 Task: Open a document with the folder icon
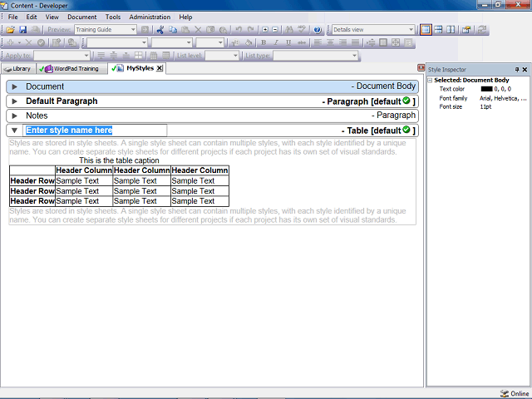[x=10, y=30]
